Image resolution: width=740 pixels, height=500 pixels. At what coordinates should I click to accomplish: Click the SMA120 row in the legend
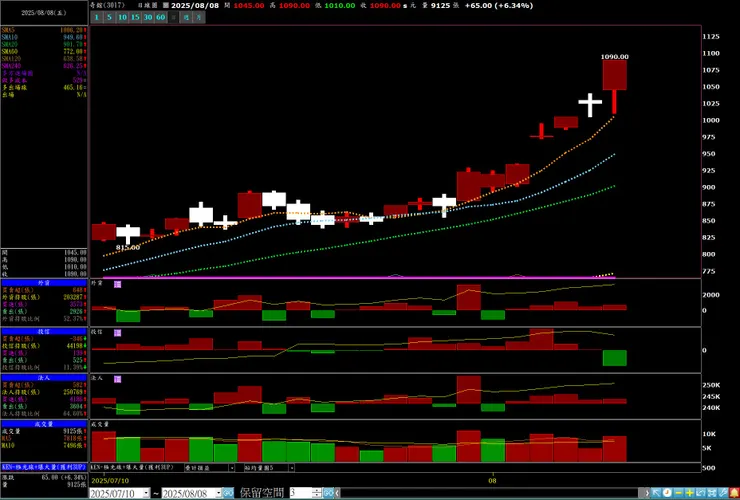point(44,59)
